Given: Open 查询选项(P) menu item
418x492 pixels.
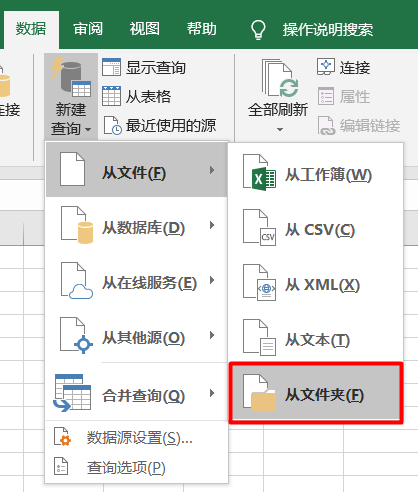Looking at the screenshot, I should coord(137,467).
